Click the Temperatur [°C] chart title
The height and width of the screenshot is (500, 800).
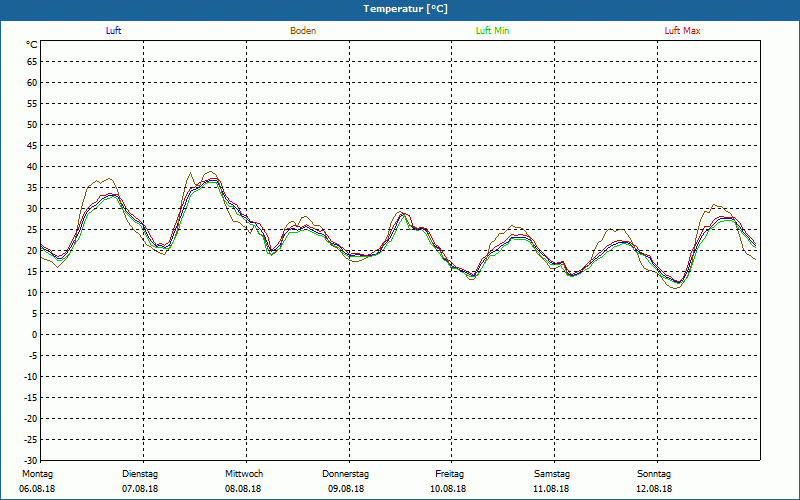(406, 9)
